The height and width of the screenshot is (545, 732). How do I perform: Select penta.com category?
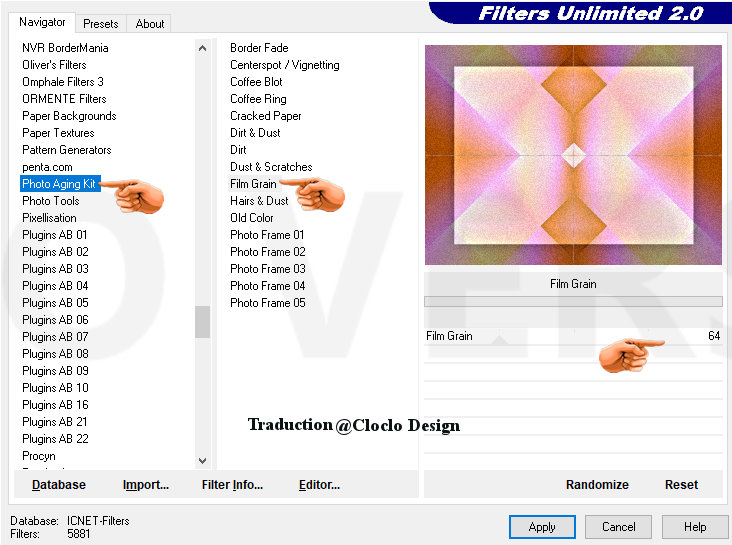tap(47, 167)
